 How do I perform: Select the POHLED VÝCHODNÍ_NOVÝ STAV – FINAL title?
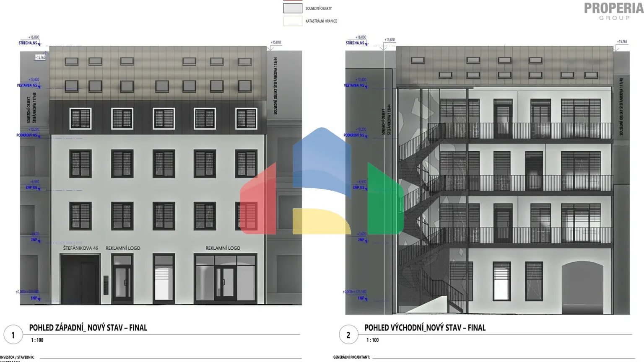(425, 328)
